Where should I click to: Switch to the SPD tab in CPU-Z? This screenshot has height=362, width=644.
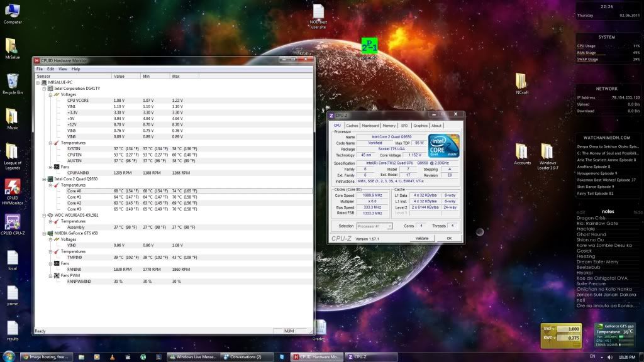point(404,126)
